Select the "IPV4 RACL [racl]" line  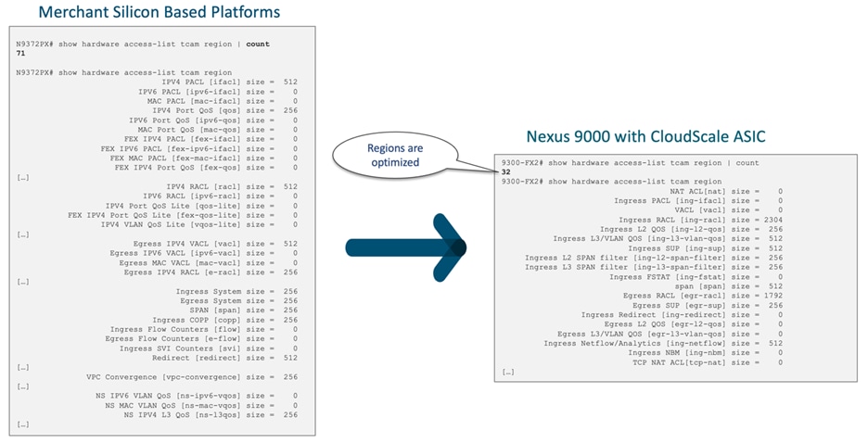tap(233, 186)
